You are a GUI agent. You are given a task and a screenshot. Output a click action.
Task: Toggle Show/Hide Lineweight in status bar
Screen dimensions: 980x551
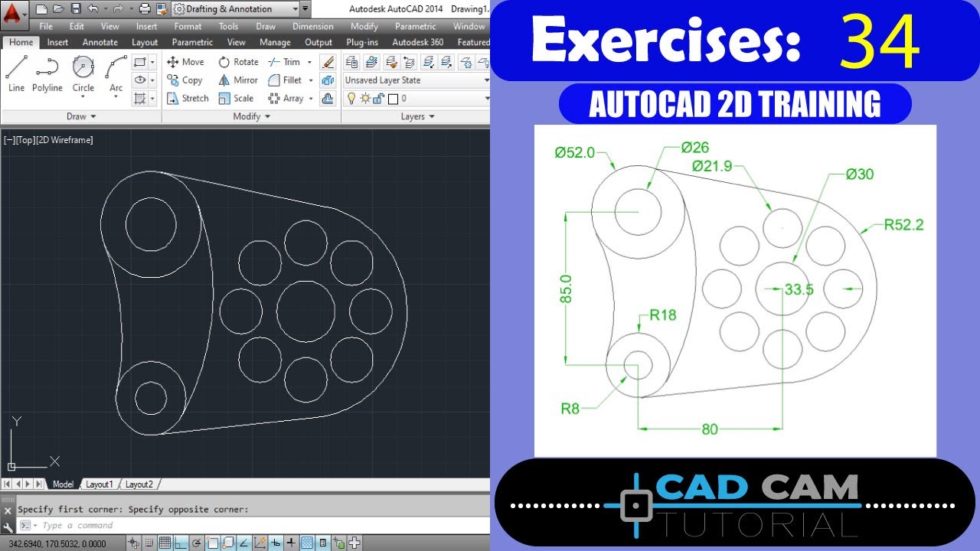pos(291,543)
